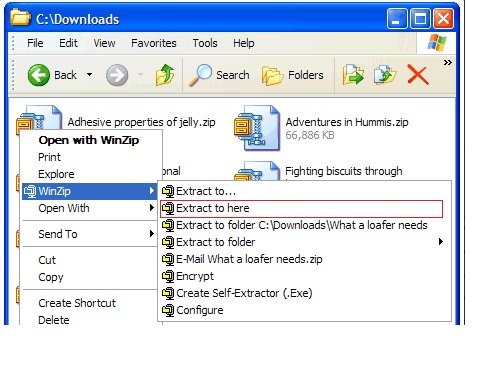485x383 pixels.
Task: Click the Up folder toolbar icon
Action: click(165, 75)
